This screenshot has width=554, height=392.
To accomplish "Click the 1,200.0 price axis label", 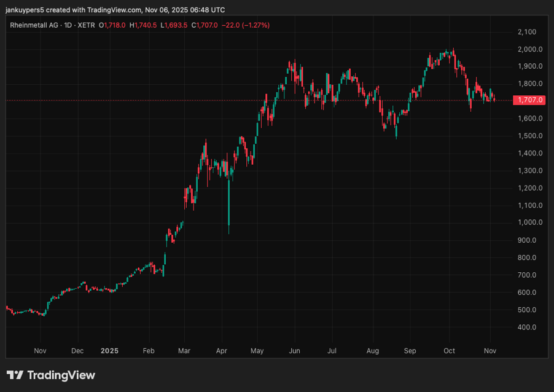I will click(530, 188).
